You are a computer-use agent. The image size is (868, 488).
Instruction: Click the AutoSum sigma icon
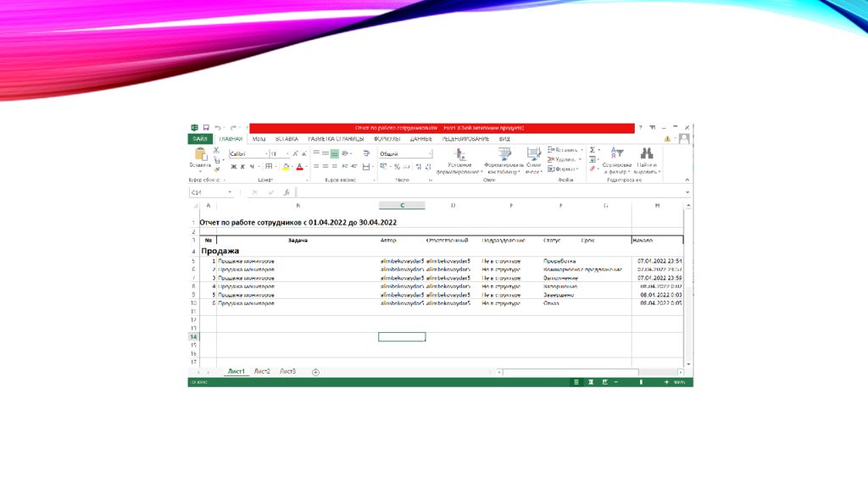point(593,150)
